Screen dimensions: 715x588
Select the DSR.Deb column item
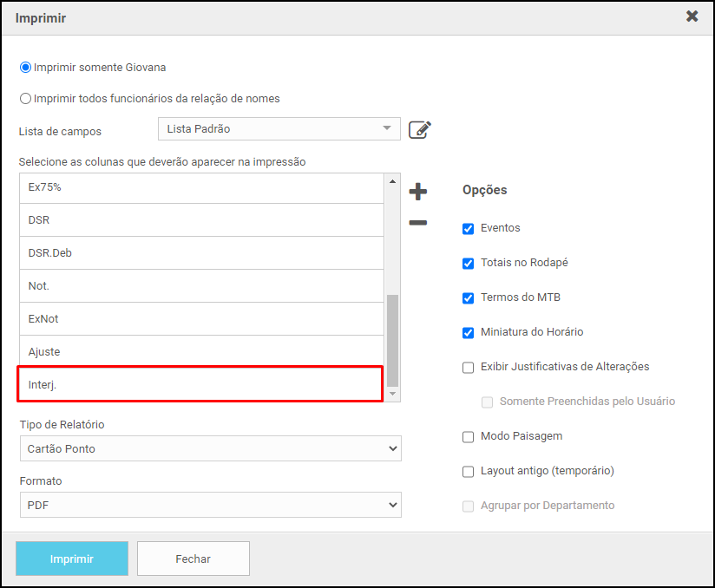point(200,252)
